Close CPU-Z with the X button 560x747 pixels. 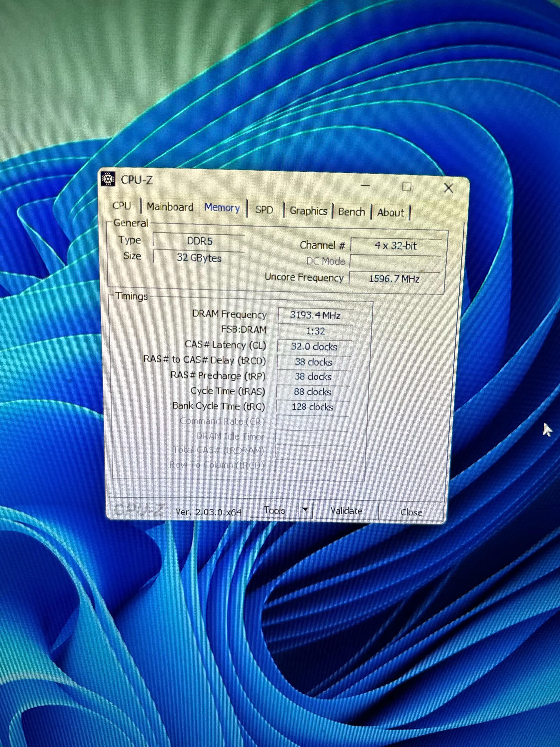[449, 188]
